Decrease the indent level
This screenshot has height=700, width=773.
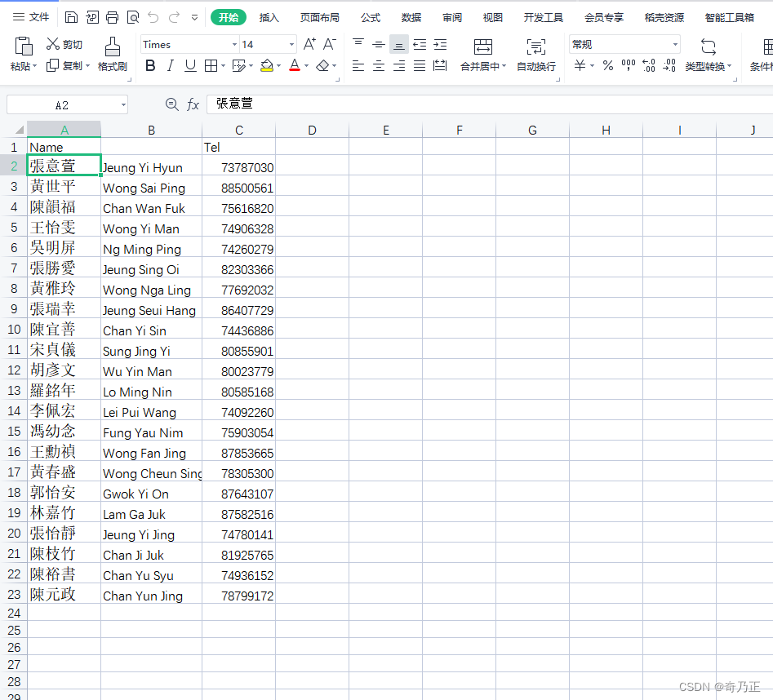coord(420,44)
